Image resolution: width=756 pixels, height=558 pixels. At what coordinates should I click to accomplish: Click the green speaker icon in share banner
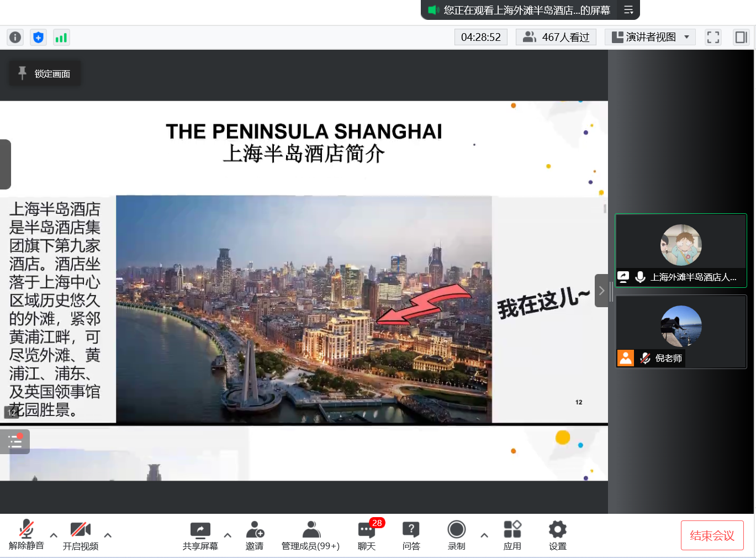(x=433, y=10)
